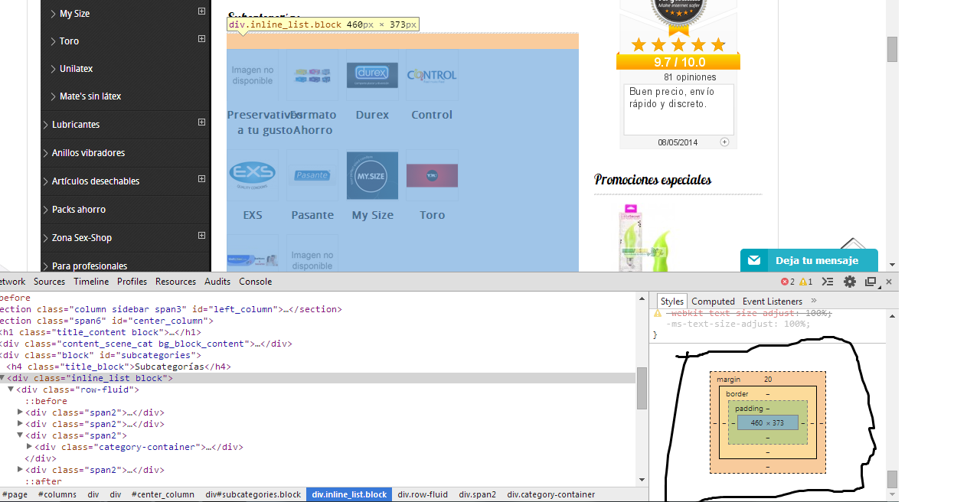The height and width of the screenshot is (502, 980).
Task: Open the Console panel tab
Action: click(255, 282)
